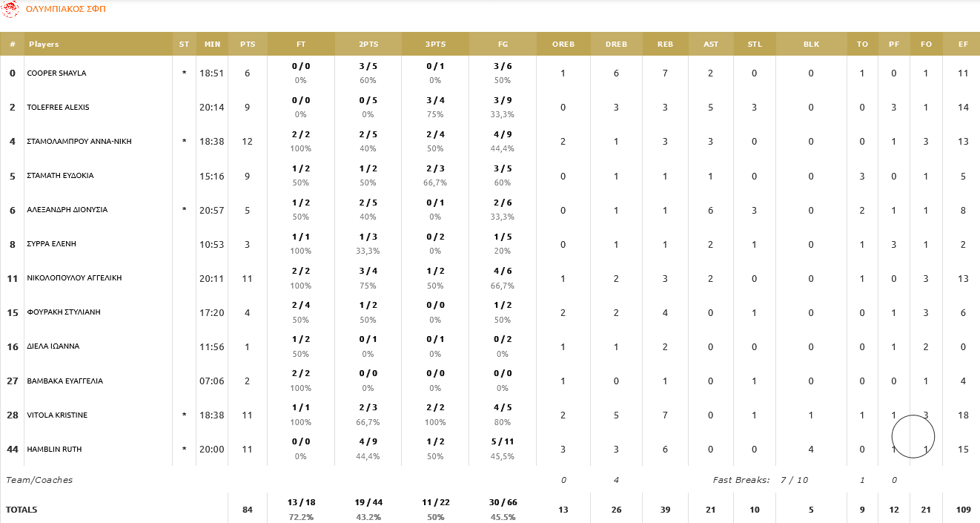Sort by the OREB column header
Screen dimensions: 980x523
click(x=563, y=44)
